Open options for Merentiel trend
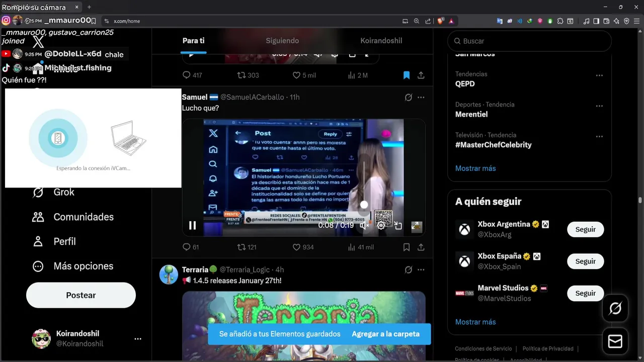Viewport: 644px width, 362px height. coord(599,106)
